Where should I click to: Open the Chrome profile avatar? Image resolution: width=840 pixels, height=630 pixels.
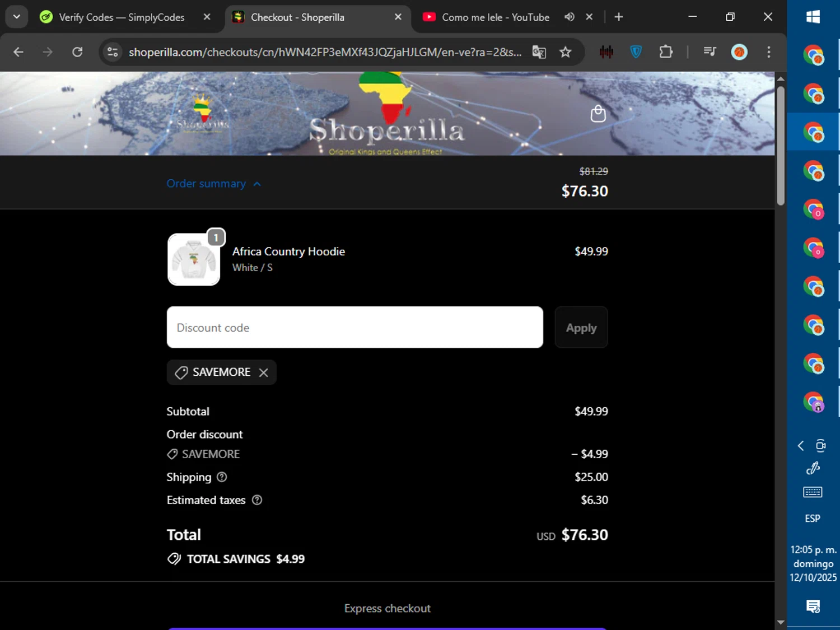pyautogui.click(x=739, y=52)
